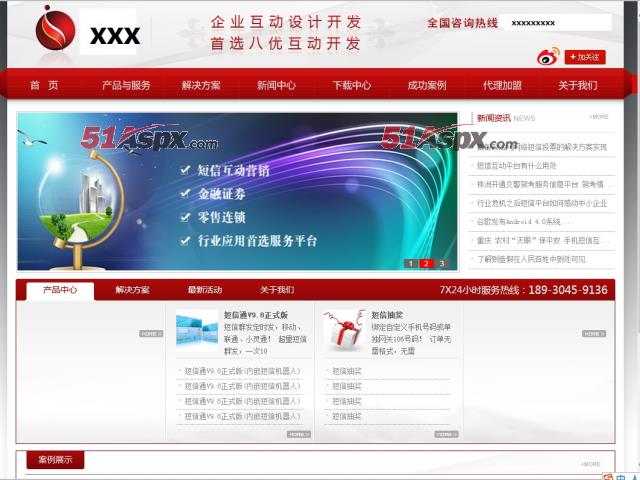Click the red 加关注 follow button
Viewport: 640px width, 480px height.
585,57
